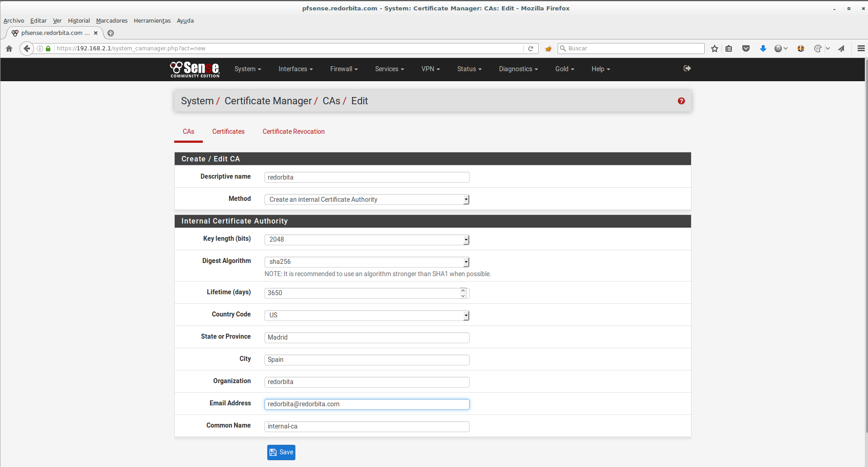The width and height of the screenshot is (868, 467).
Task: Open the Firewall menu in the navbar
Action: [343, 69]
